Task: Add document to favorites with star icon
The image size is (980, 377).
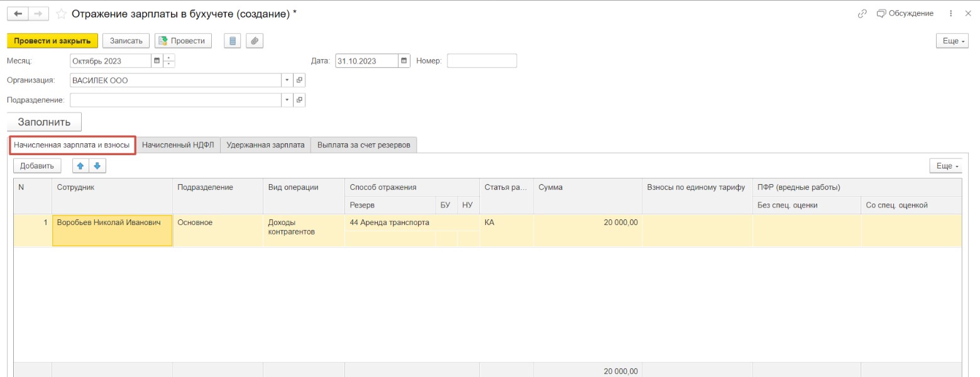Action: point(62,13)
